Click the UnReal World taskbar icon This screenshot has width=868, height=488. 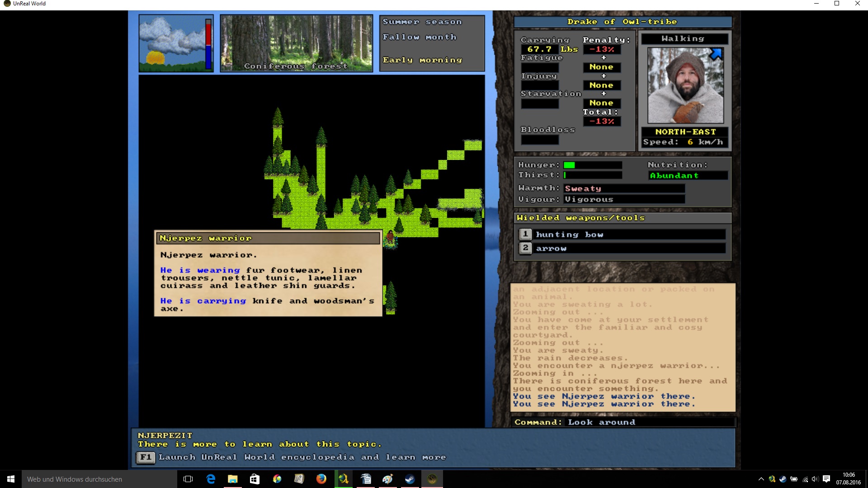coord(432,479)
